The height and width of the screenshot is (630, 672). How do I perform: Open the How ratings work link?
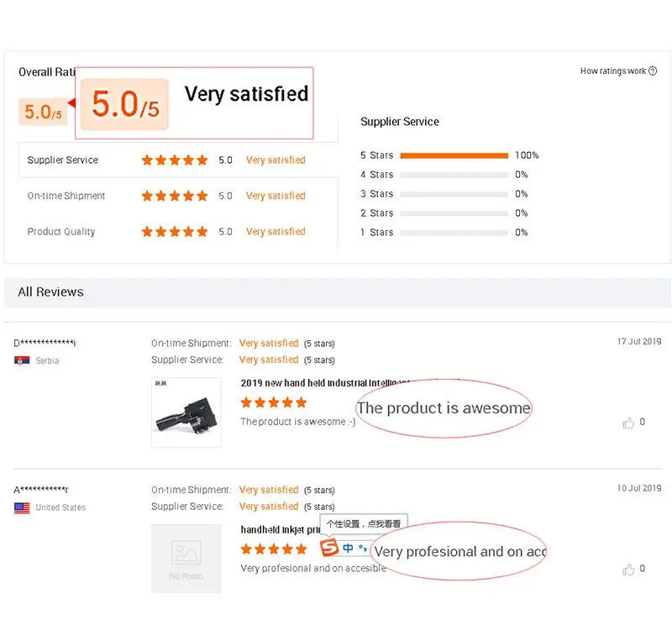[613, 71]
